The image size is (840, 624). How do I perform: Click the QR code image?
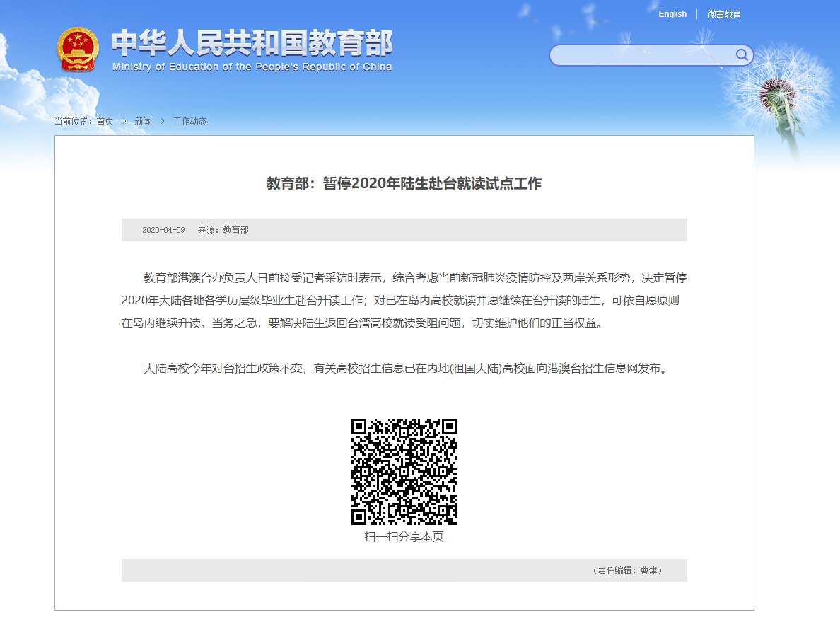coord(404,472)
